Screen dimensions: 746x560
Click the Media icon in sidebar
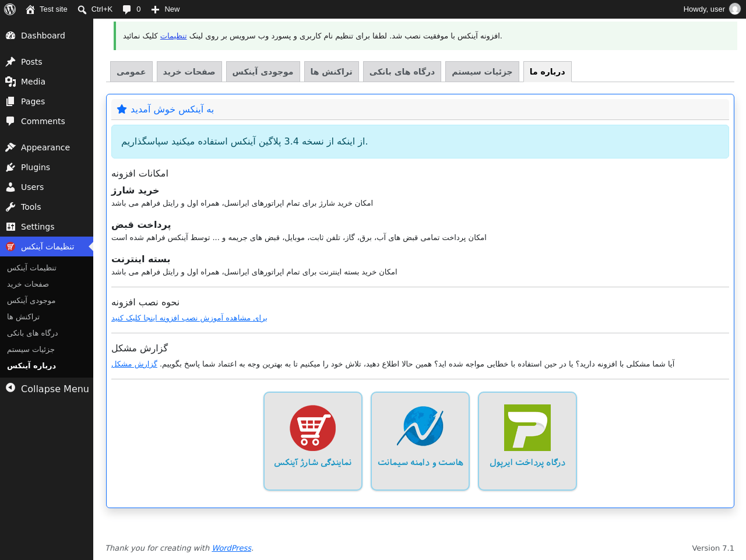[10, 82]
